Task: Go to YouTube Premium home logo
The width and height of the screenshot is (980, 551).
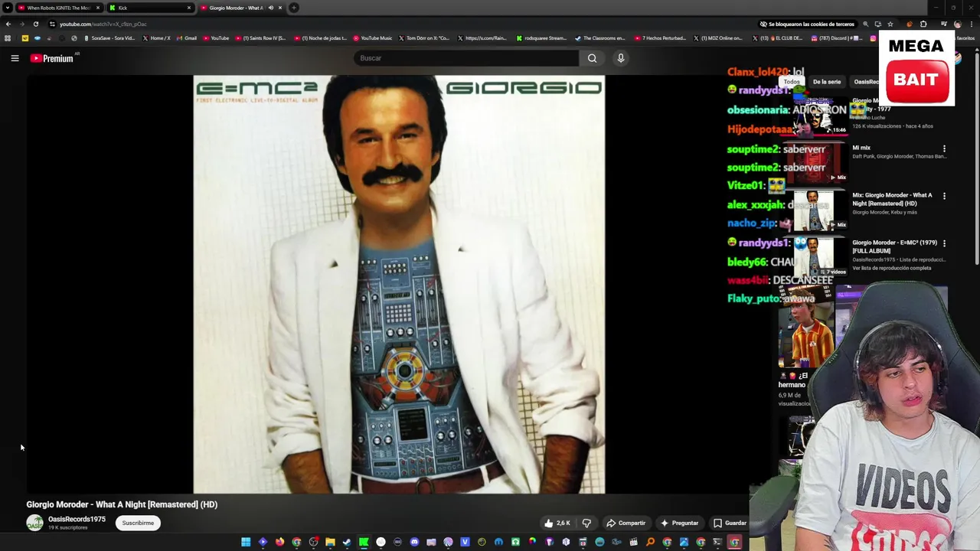Action: pyautogui.click(x=52, y=58)
